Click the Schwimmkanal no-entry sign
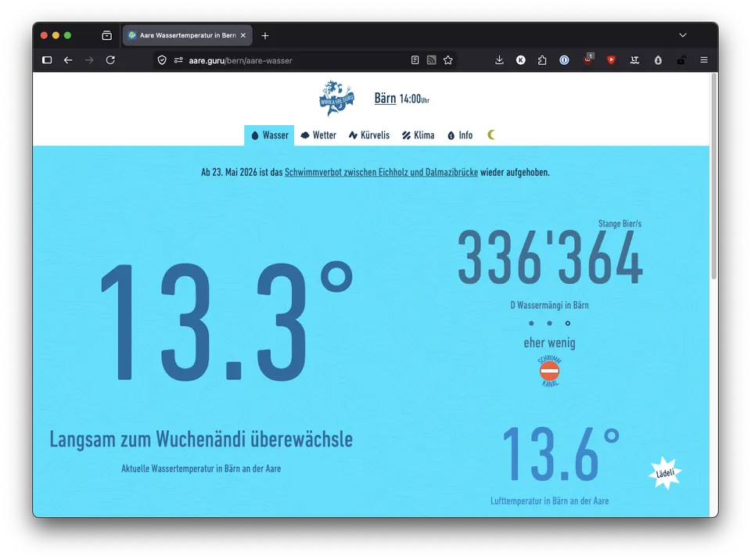 549,371
